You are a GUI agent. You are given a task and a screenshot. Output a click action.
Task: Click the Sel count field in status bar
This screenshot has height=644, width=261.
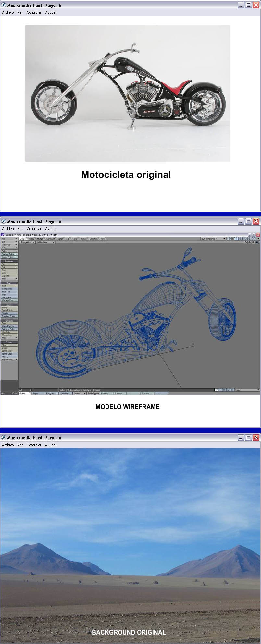pos(25,390)
